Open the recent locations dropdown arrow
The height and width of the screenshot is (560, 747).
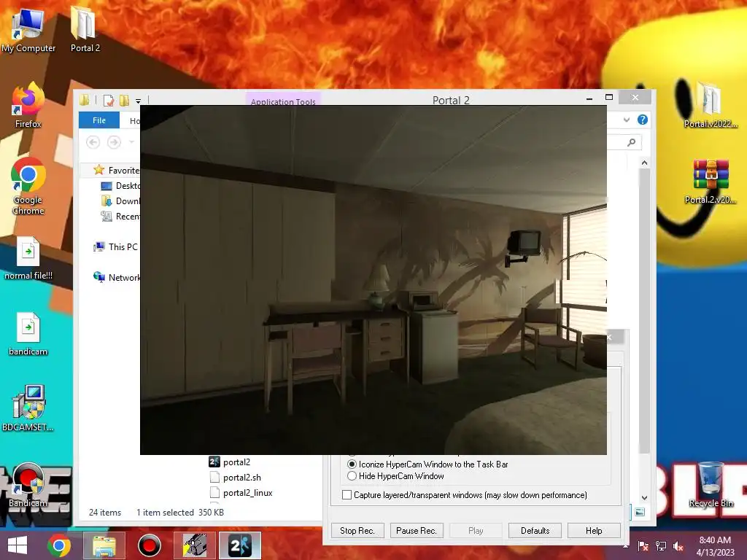point(132,142)
